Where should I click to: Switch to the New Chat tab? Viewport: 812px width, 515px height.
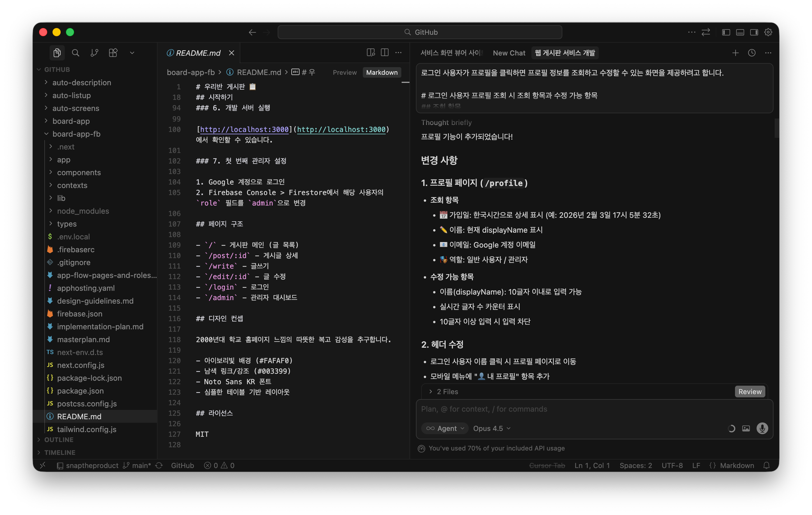pyautogui.click(x=509, y=53)
